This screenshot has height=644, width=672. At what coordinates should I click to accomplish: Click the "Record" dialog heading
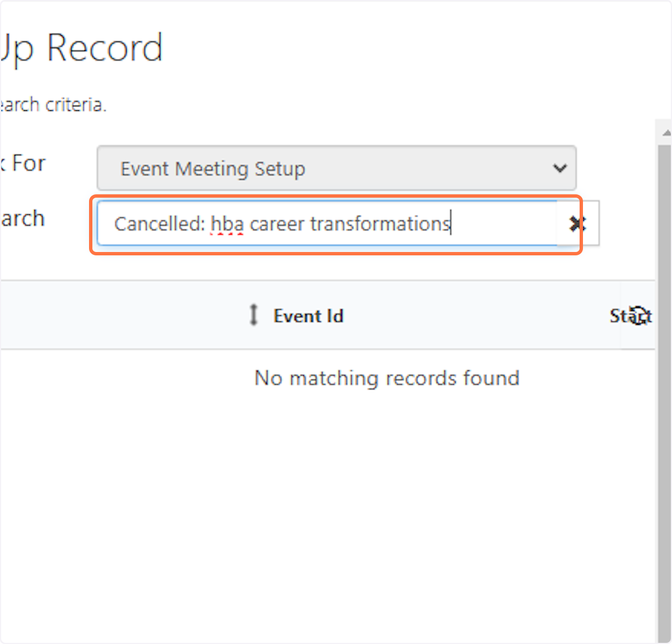[104, 48]
